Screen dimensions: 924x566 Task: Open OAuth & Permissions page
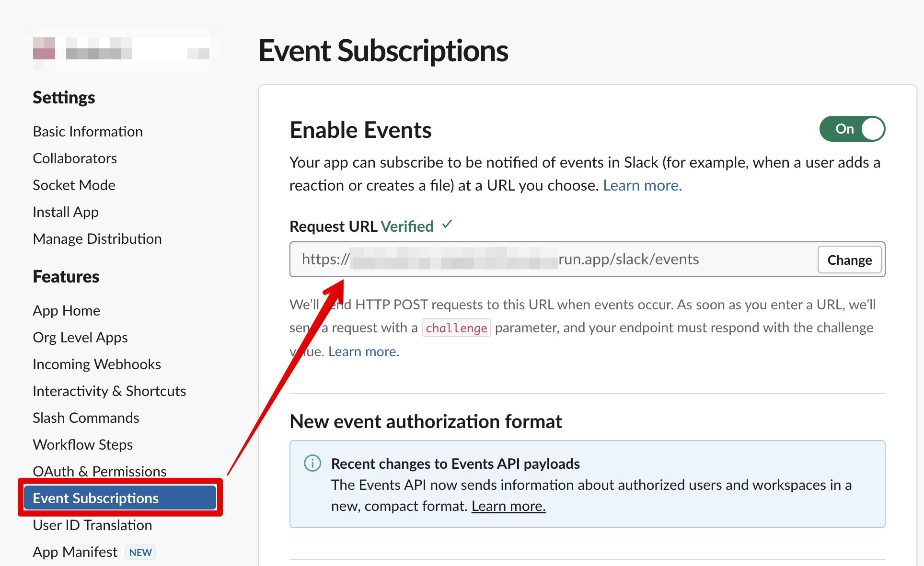pyautogui.click(x=100, y=471)
